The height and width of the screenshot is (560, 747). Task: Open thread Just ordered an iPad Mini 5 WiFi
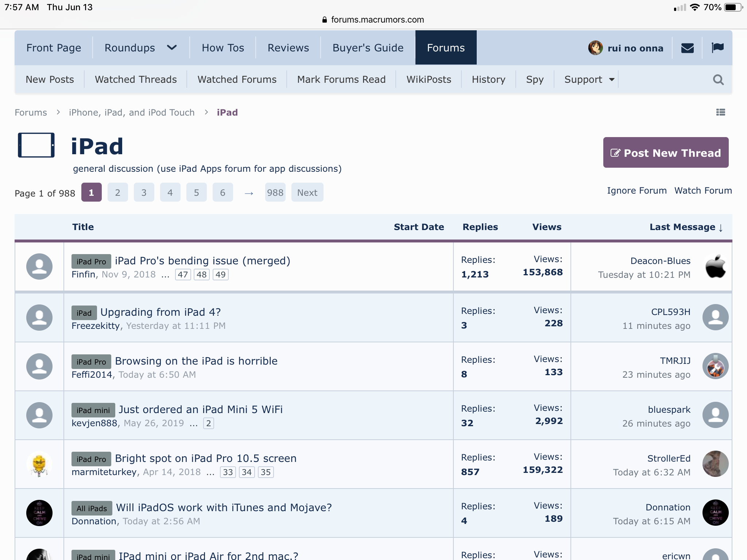[201, 410]
